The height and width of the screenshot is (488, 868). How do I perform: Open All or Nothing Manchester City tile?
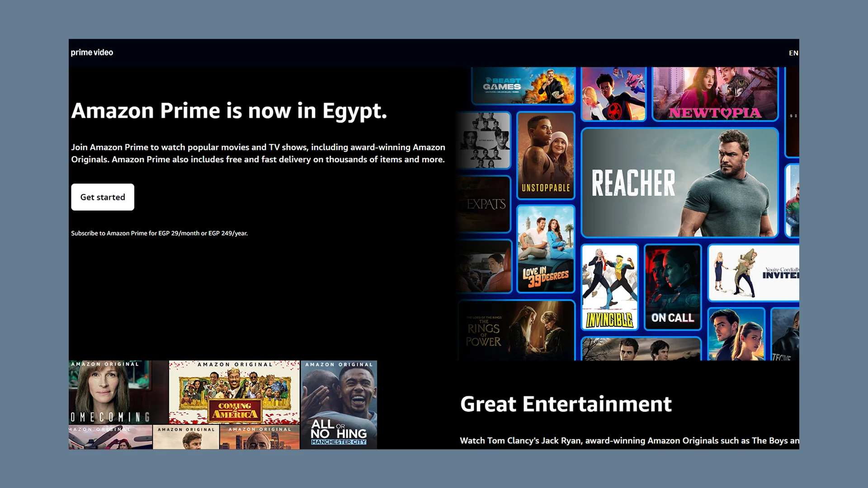tap(340, 404)
